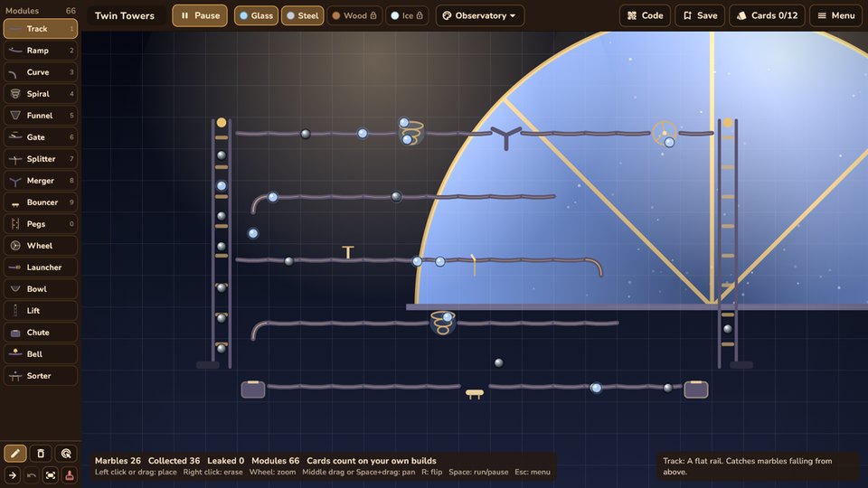
Task: Click the bouncer module on bottom track
Action: (x=475, y=394)
